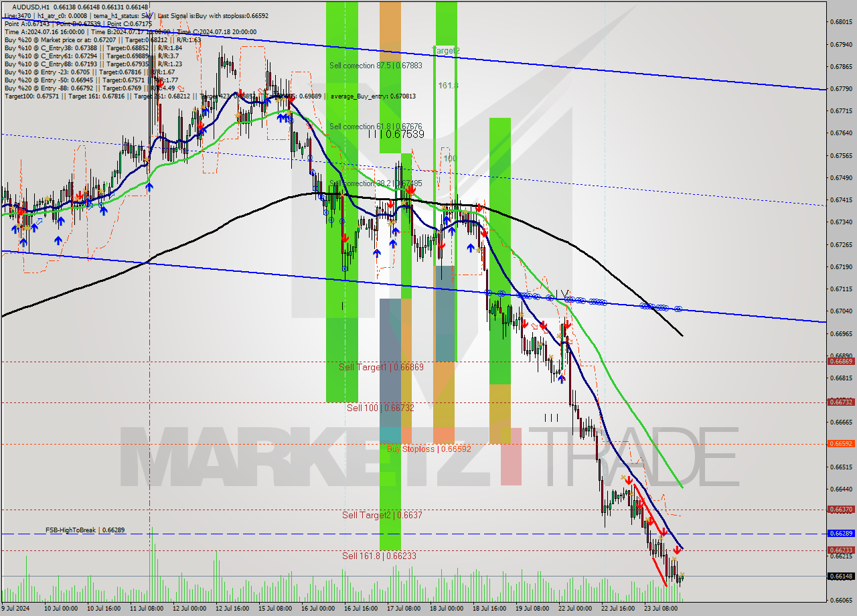Click the blue 0.66289 price tag on axis
This screenshot has width=857, height=616.
(x=841, y=534)
